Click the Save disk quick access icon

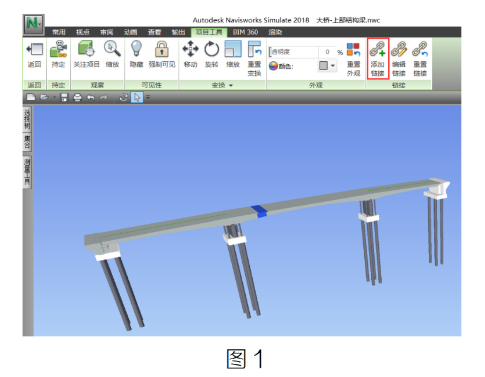tap(64, 97)
